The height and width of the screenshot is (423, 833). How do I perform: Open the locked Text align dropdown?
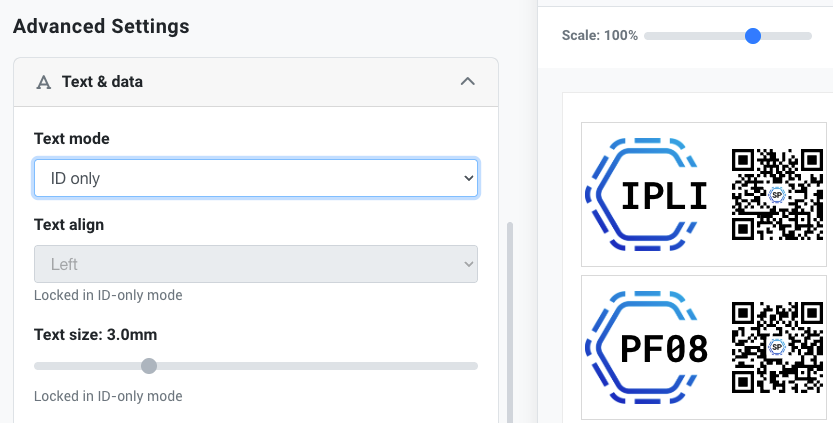[x=256, y=264]
